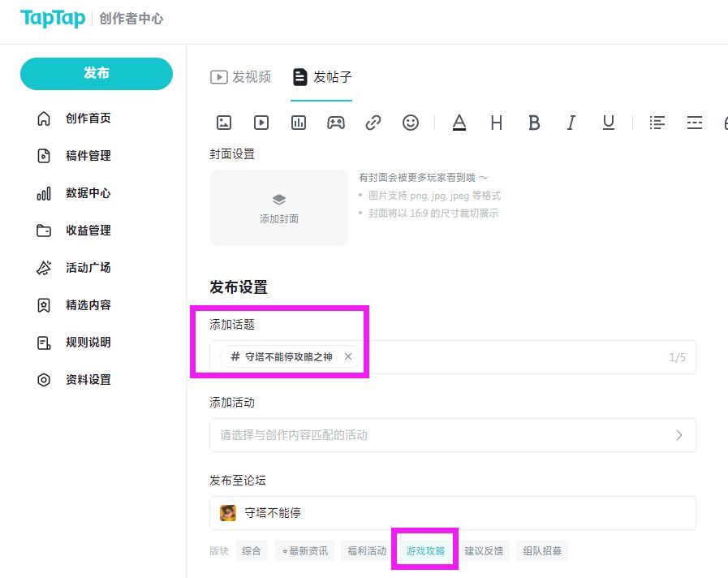728x578 pixels.
Task: Select the 最新资讯 section
Action: coord(304,551)
